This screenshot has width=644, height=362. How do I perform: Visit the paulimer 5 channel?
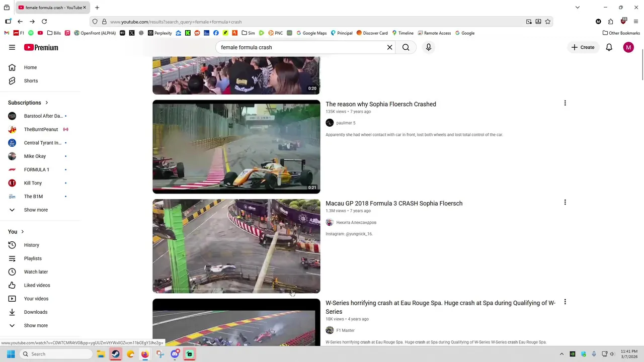pyautogui.click(x=346, y=123)
